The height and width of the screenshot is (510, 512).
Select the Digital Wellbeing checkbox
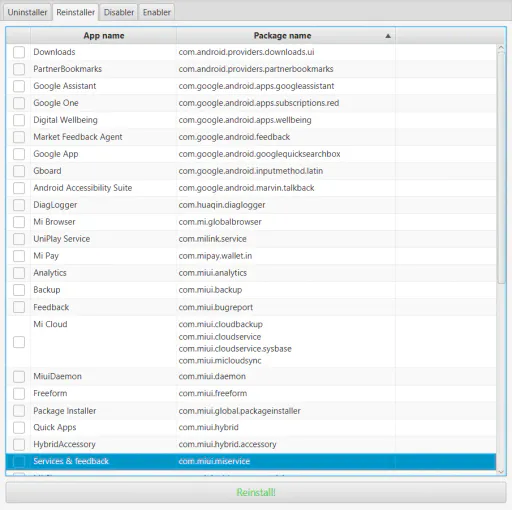pyautogui.click(x=19, y=120)
